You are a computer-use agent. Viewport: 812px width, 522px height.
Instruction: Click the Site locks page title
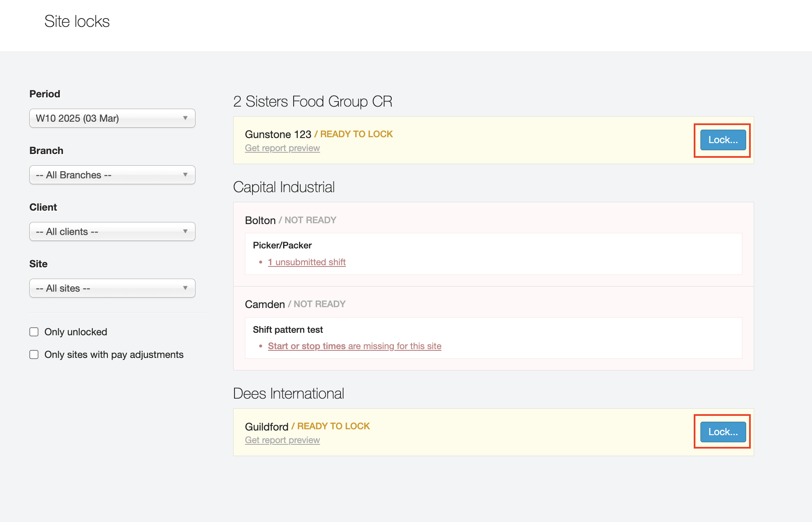click(77, 21)
